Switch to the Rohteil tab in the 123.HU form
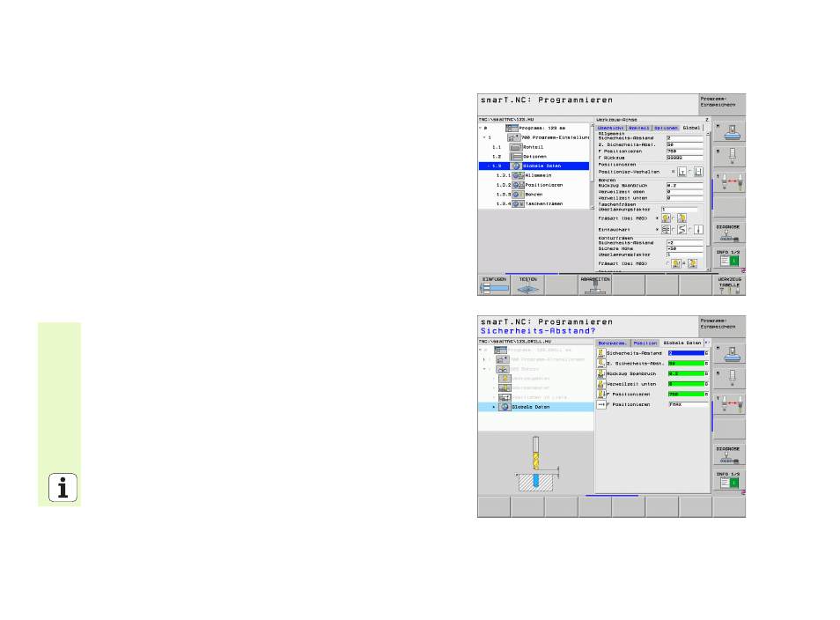The width and height of the screenshot is (840, 620). pyautogui.click(x=639, y=128)
